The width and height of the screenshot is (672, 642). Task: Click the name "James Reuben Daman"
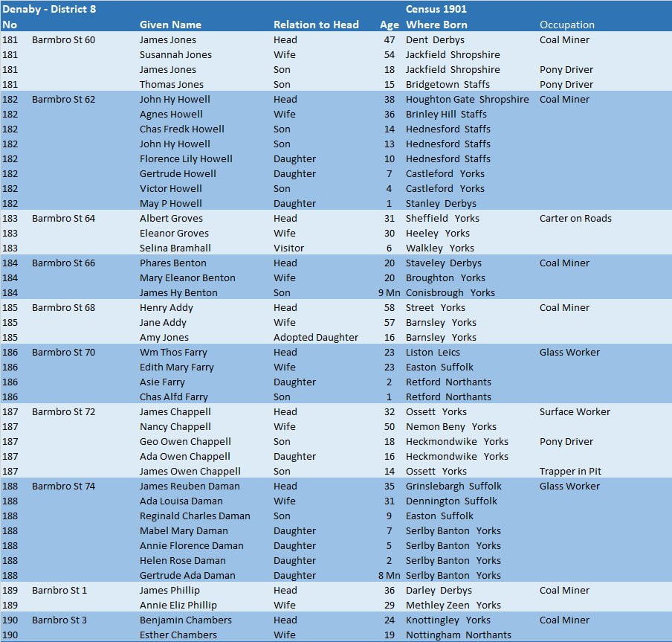[x=190, y=486]
